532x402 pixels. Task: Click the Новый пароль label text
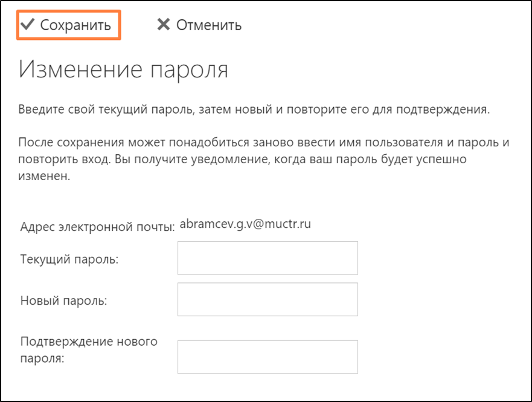63,300
